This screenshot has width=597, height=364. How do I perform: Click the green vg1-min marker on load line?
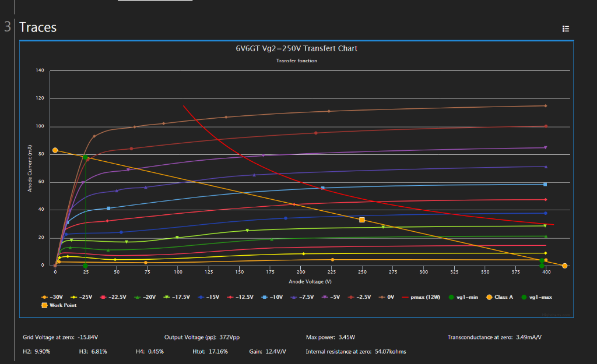(85, 157)
